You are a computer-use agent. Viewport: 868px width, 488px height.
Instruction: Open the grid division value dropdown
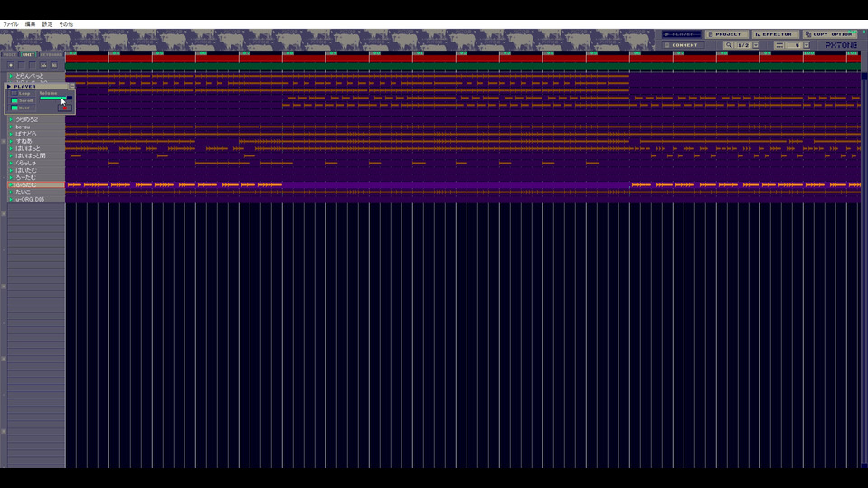tap(806, 45)
